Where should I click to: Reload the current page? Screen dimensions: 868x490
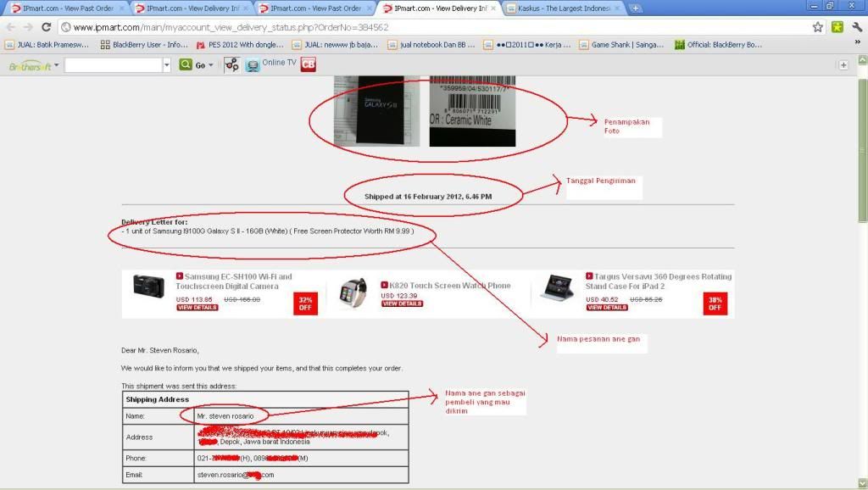pyautogui.click(x=47, y=27)
